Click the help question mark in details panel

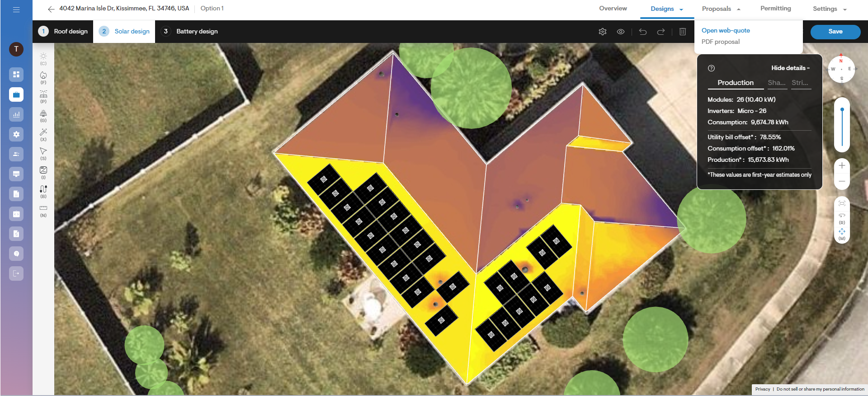(x=711, y=68)
